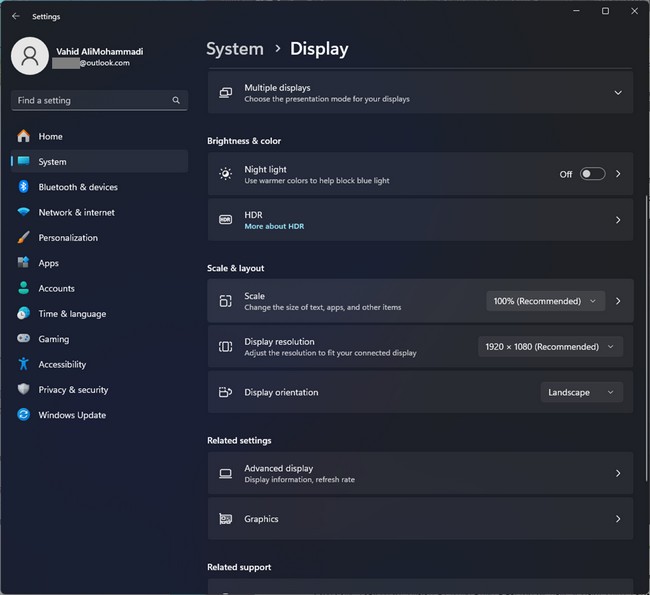Go to Home in sidebar
This screenshot has width=650, height=595.
click(99, 136)
